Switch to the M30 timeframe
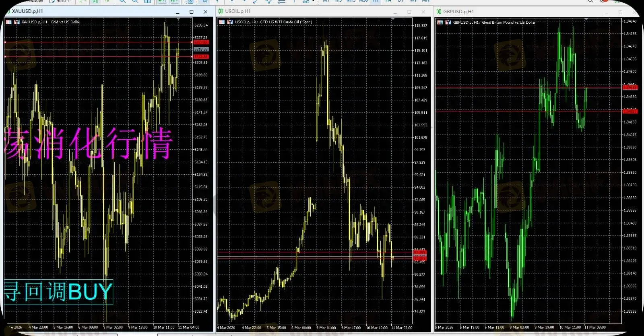 click(x=363, y=1)
